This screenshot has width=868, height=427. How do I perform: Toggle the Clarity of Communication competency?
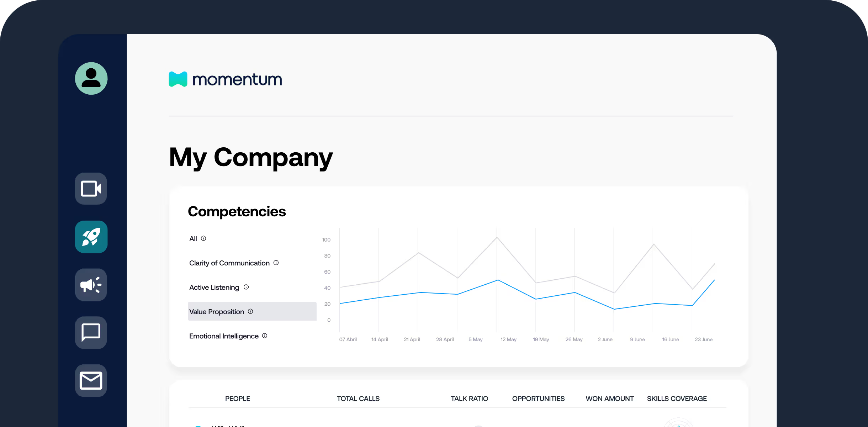coord(229,263)
